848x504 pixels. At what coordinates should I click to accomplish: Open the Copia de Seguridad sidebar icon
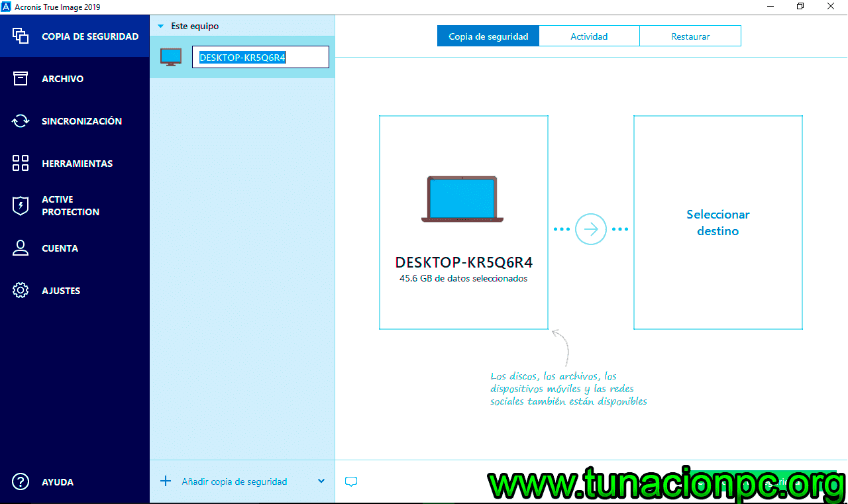click(x=21, y=36)
